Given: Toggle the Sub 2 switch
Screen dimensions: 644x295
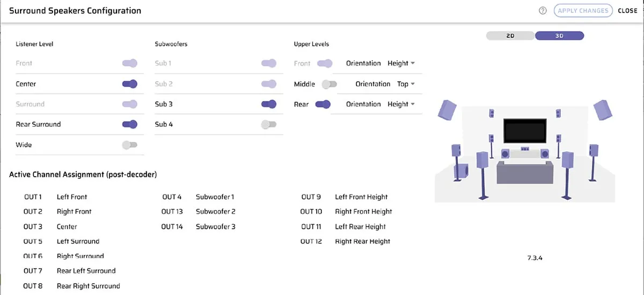Looking at the screenshot, I should [269, 84].
